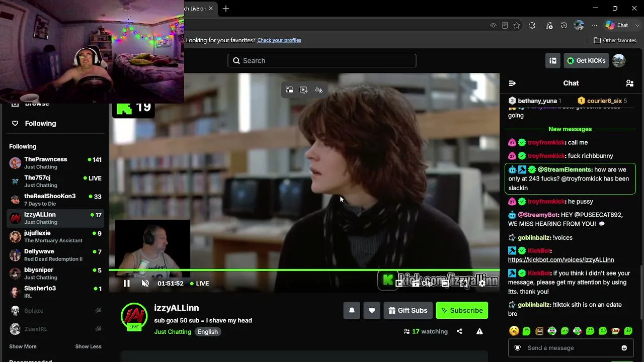This screenshot has width=644, height=362.
Task: Open the Just Chatting category link
Action: (173, 332)
